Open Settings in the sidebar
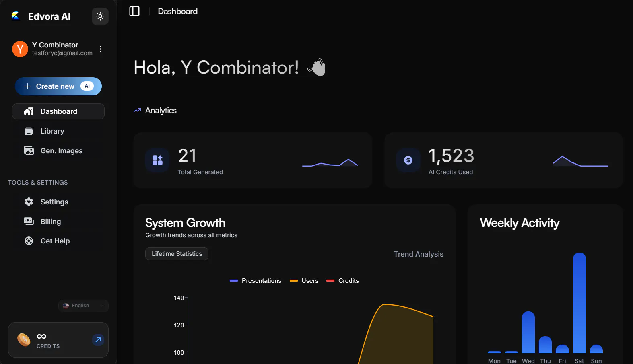 pos(58,202)
